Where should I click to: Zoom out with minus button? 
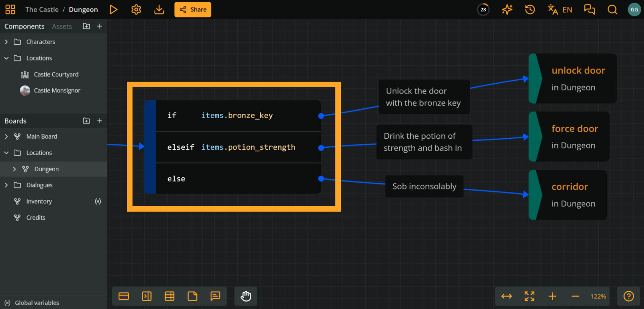tap(575, 296)
